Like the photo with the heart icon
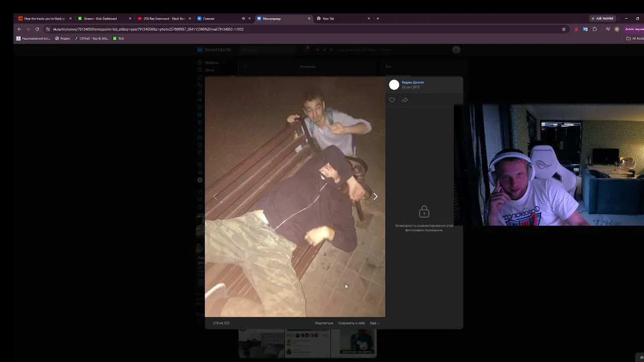 tap(392, 100)
